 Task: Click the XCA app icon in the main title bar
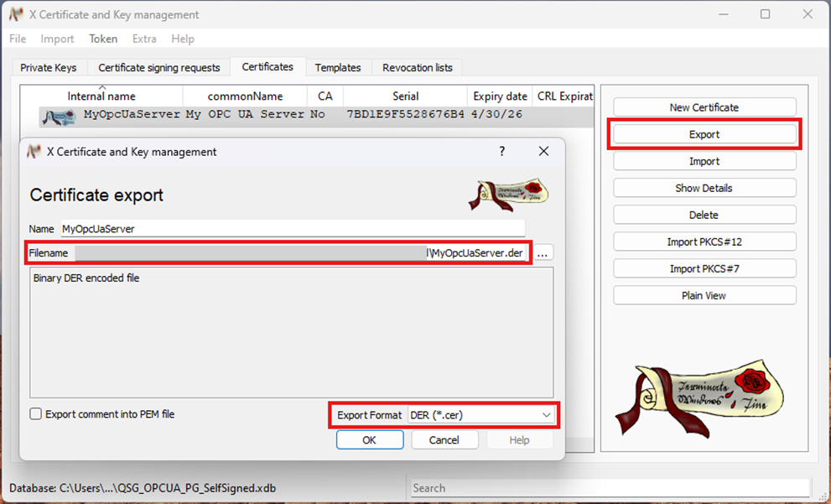[x=16, y=14]
